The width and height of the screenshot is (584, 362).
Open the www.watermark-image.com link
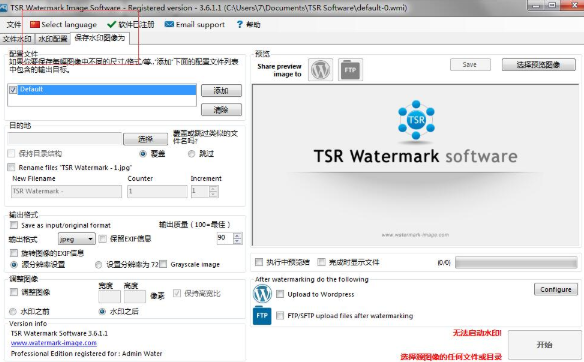pos(54,343)
